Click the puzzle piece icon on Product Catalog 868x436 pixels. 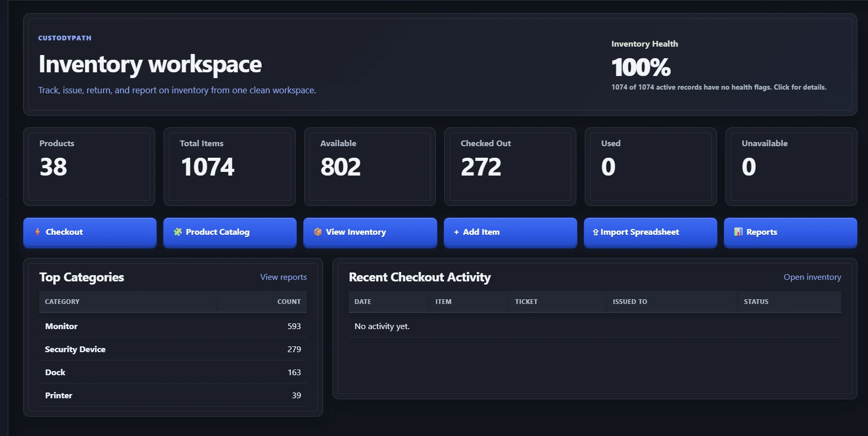click(x=178, y=232)
